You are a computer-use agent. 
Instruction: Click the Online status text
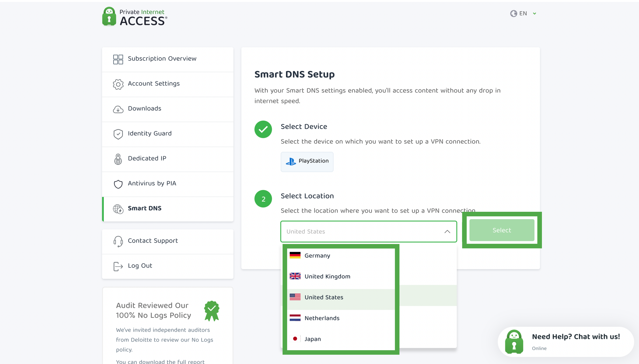coord(539,348)
